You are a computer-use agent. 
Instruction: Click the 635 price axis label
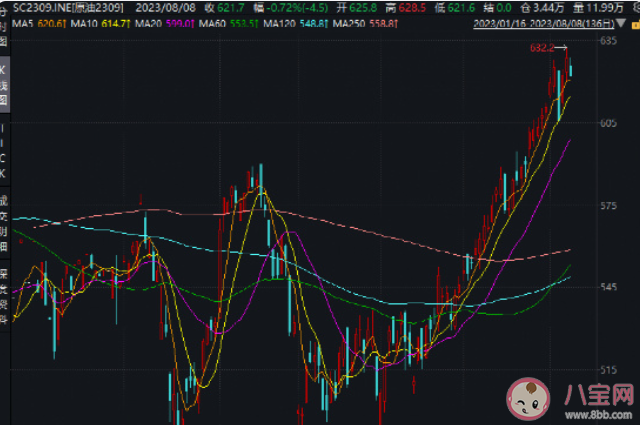click(607, 42)
